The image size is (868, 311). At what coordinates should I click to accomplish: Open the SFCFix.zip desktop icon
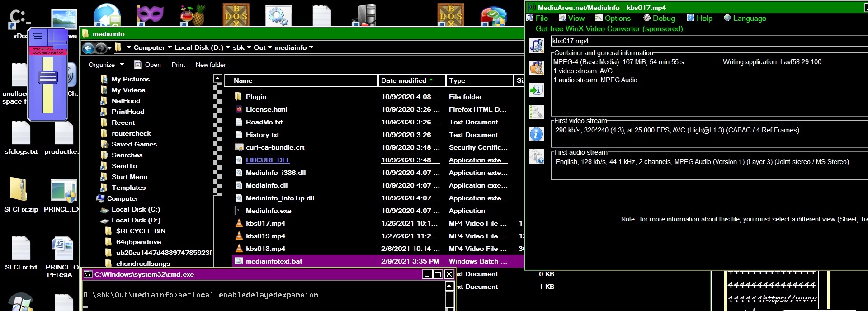coord(21,195)
